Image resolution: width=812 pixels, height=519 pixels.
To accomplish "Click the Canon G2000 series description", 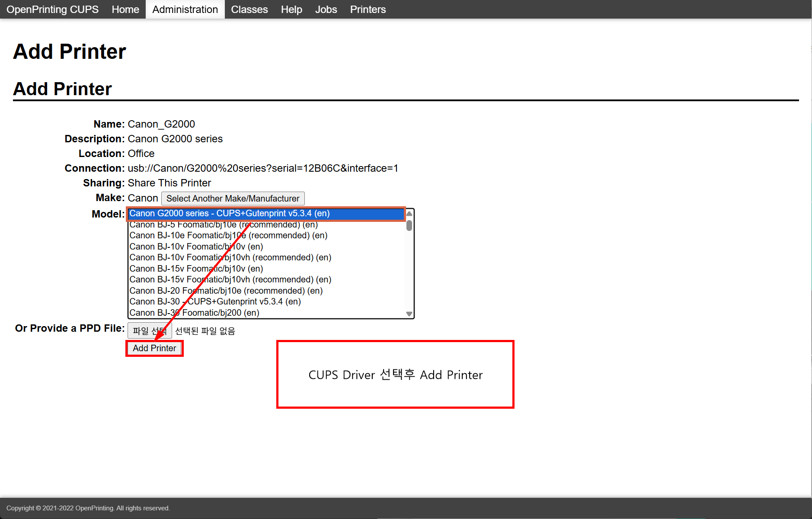I will pyautogui.click(x=175, y=139).
